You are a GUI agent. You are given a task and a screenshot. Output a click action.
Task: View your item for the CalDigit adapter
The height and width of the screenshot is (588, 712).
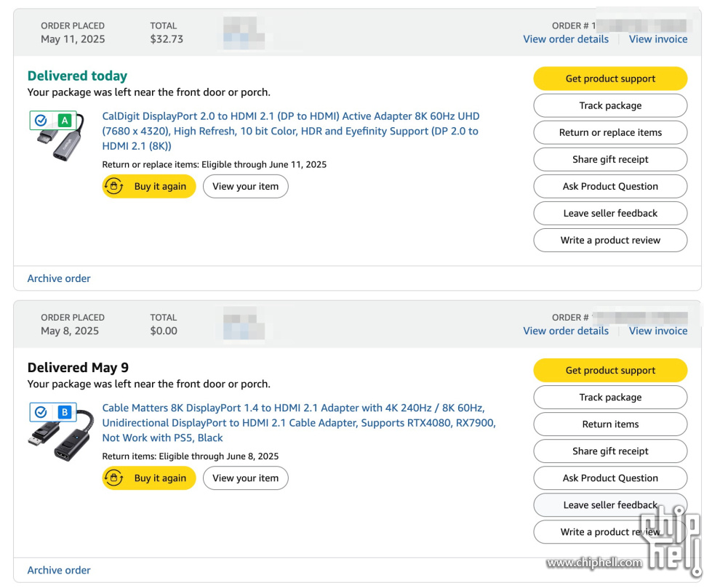click(246, 187)
